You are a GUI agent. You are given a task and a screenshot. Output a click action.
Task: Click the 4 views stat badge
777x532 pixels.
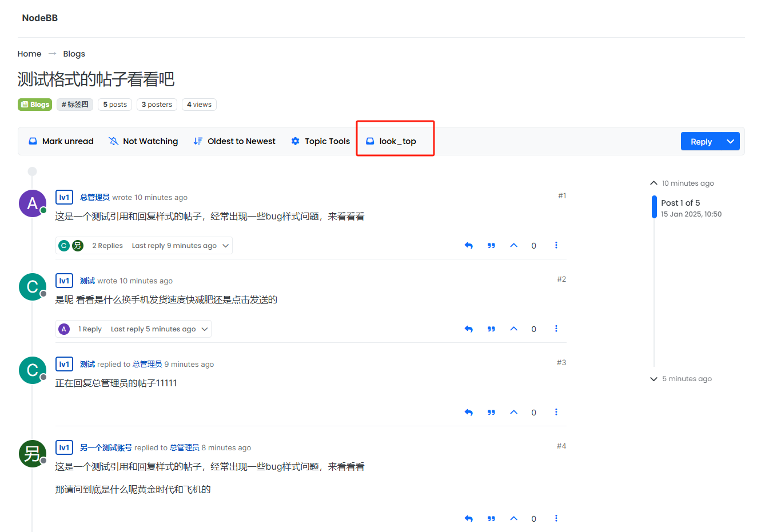pos(199,105)
